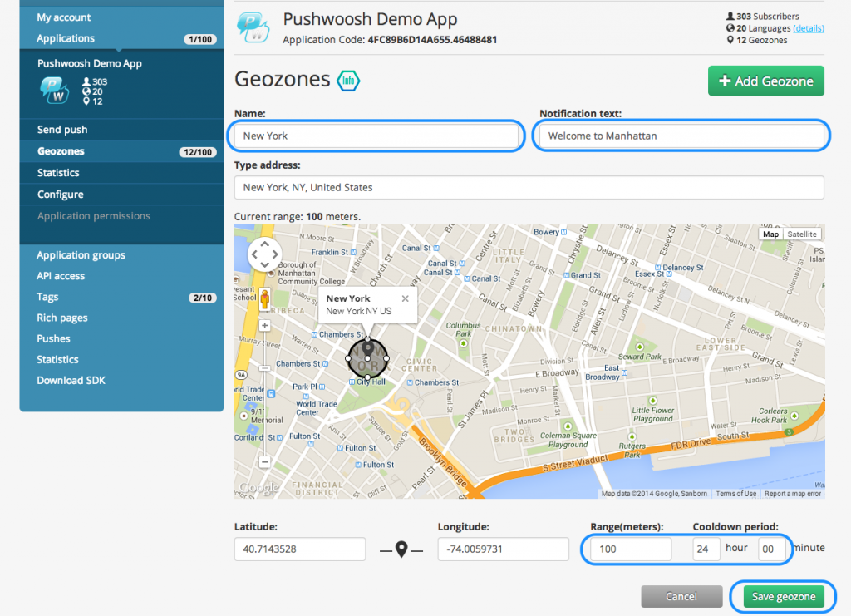Click Report a map error link
This screenshot has width=851, height=616.
(x=792, y=493)
